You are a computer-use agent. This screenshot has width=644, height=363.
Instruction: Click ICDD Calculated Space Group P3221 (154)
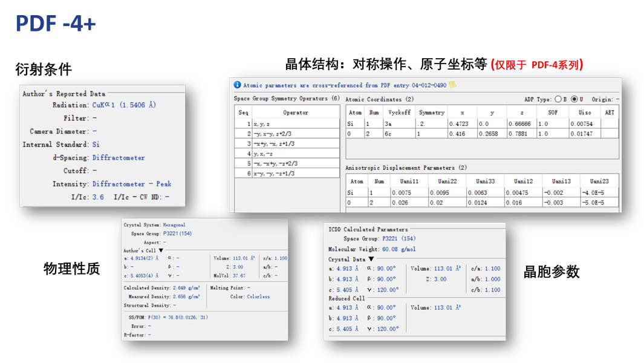pyautogui.click(x=399, y=238)
